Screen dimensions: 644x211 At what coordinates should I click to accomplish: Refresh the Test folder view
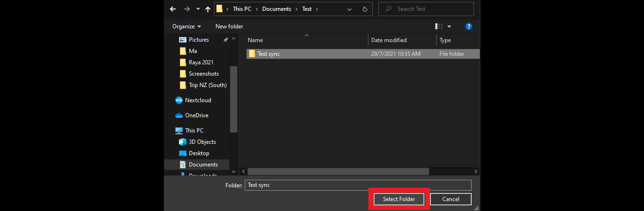click(364, 9)
